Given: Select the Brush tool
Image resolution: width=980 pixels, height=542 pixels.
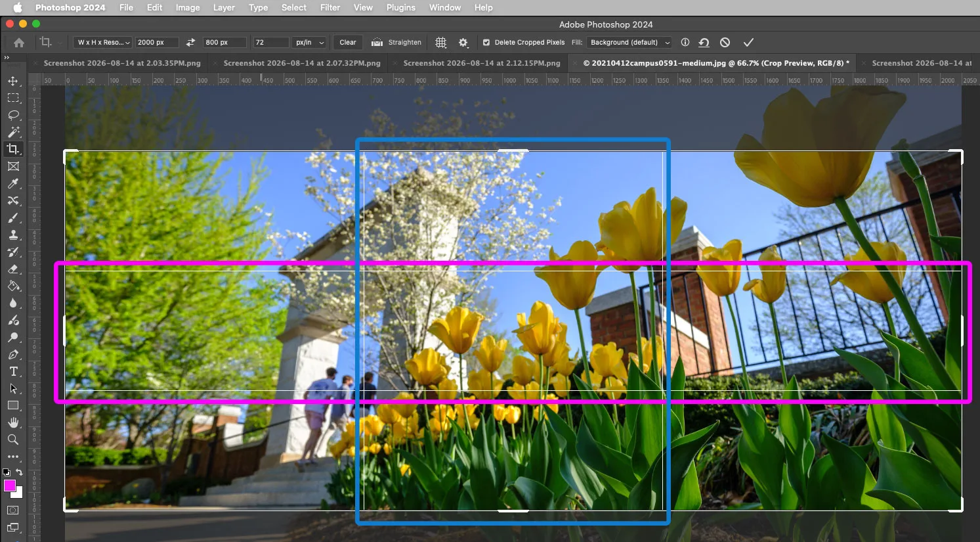Looking at the screenshot, I should click(13, 217).
